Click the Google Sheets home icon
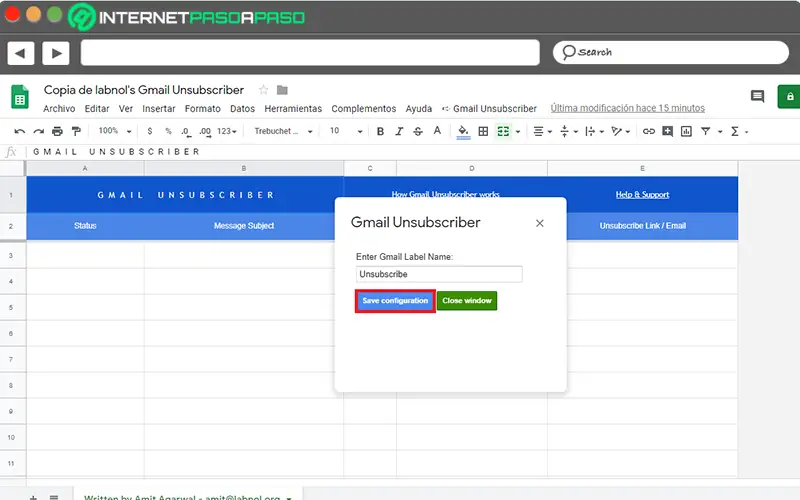The image size is (800, 500). [20, 97]
